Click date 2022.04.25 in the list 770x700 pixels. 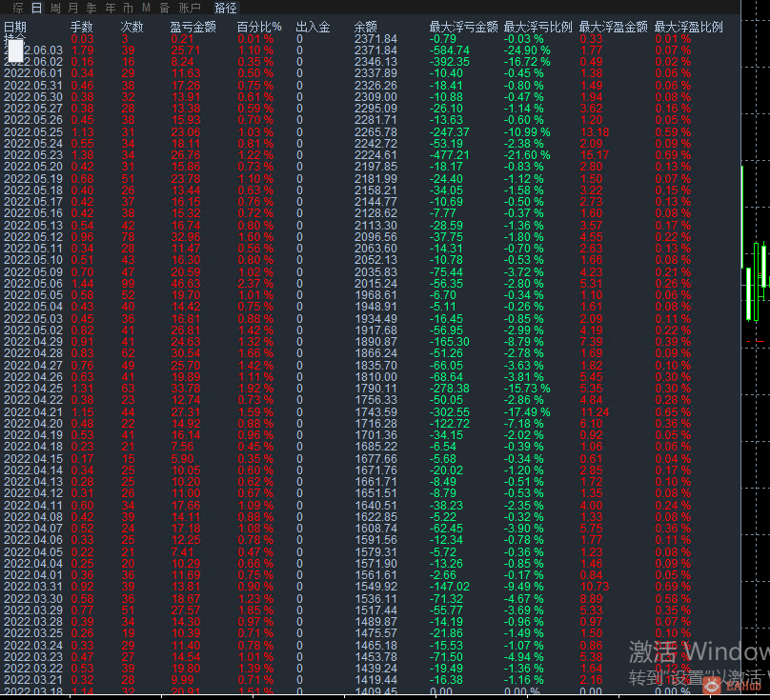pyautogui.click(x=33, y=389)
